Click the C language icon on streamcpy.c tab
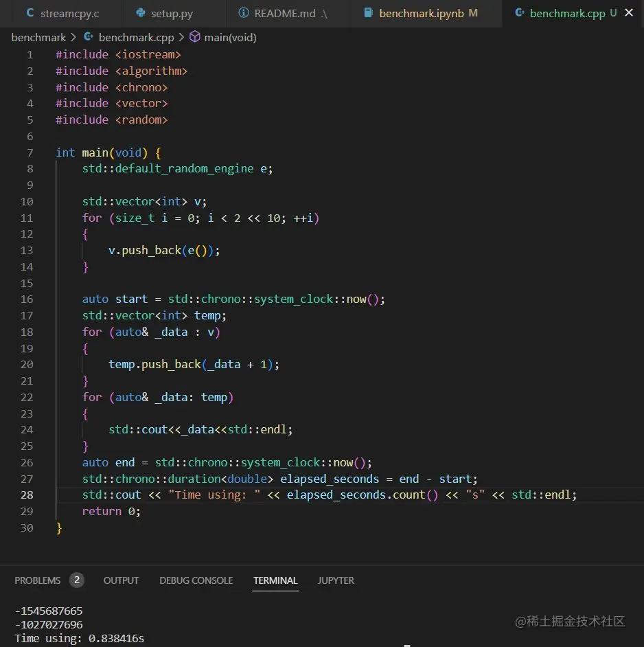Screen dimensions: 644x647 pos(28,12)
